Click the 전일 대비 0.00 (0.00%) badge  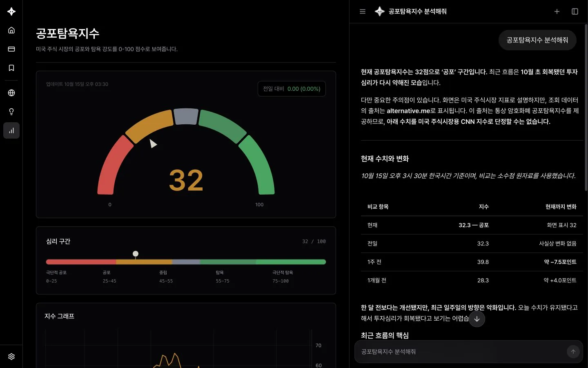click(x=292, y=89)
